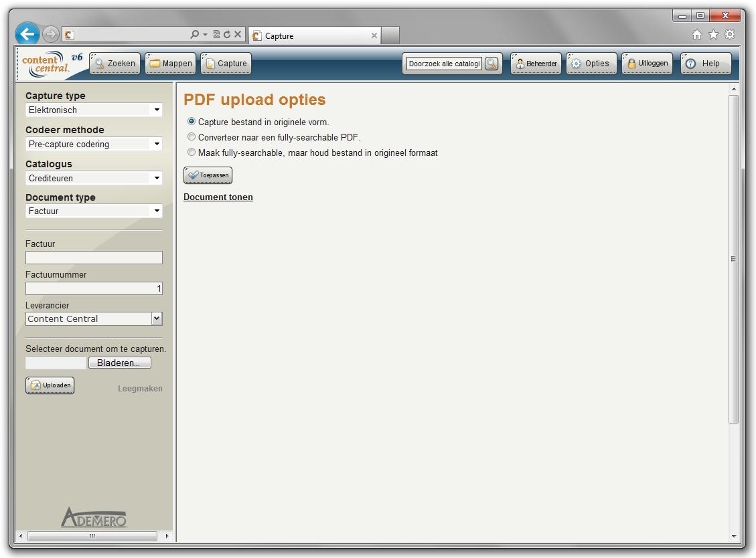Click the Content Central v6 logo
The image size is (756, 558).
tap(52, 63)
